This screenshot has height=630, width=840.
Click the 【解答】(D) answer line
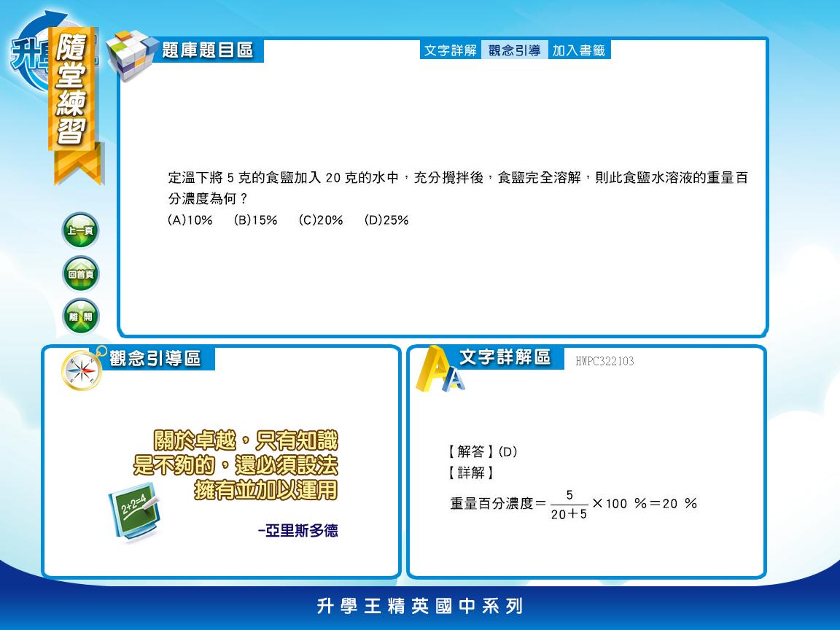pos(481,451)
